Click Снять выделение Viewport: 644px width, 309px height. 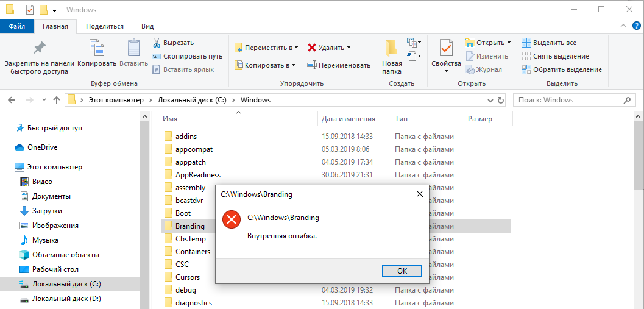click(555, 56)
